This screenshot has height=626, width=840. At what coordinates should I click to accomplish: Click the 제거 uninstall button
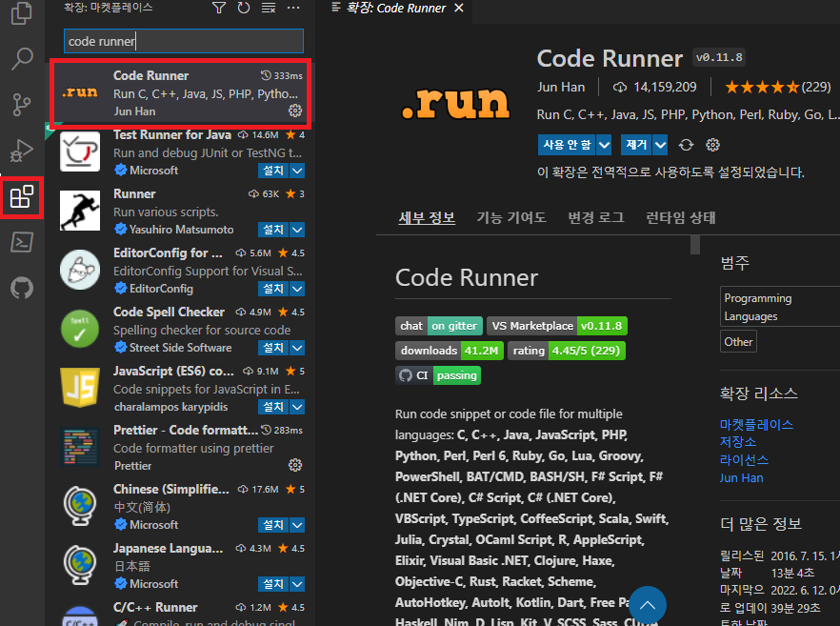coord(636,145)
